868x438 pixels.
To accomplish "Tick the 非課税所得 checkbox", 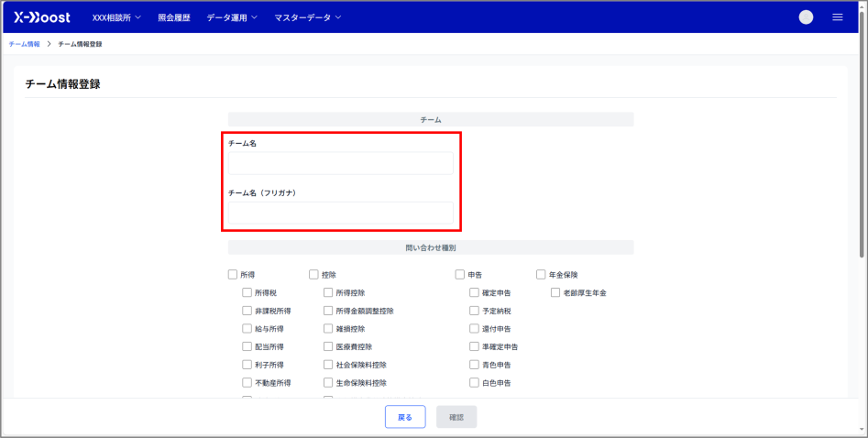I will pos(247,311).
